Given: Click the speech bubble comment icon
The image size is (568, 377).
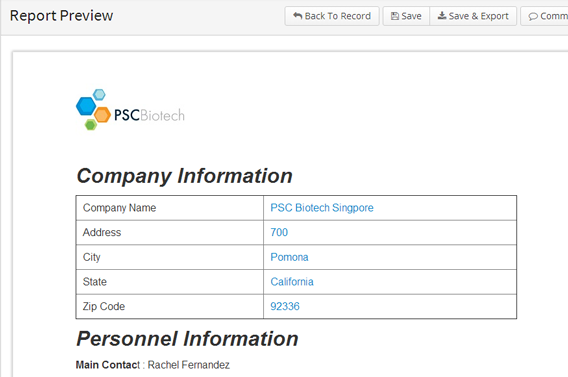Looking at the screenshot, I should pyautogui.click(x=533, y=16).
